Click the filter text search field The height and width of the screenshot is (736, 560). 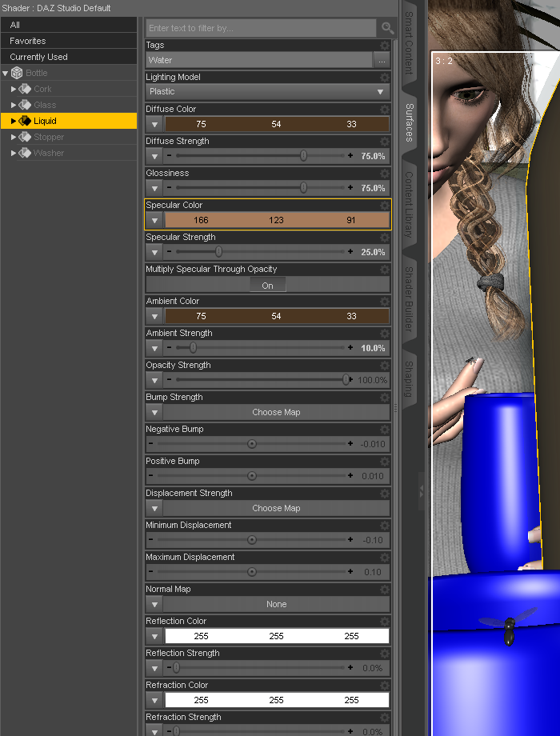tap(261, 28)
